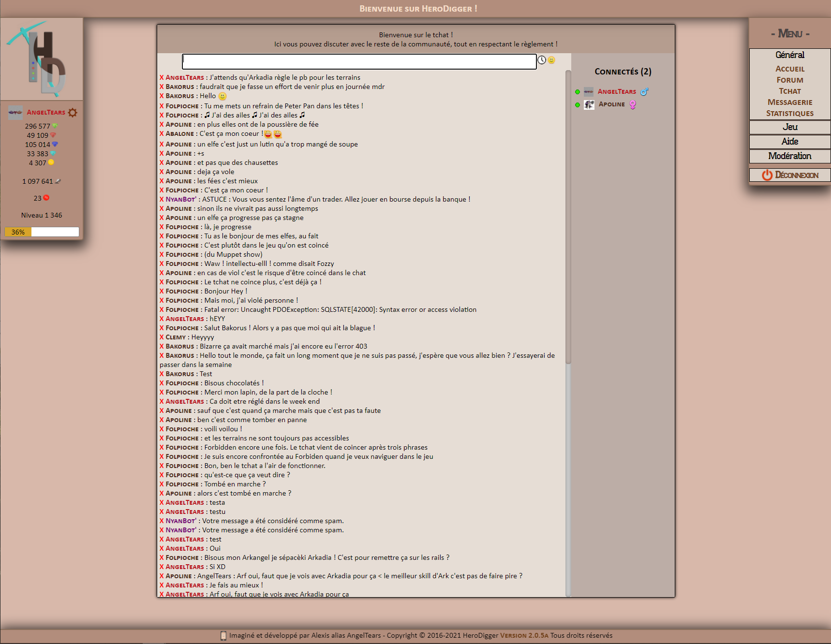Expand the Modération menu section
831x644 pixels.
789,156
